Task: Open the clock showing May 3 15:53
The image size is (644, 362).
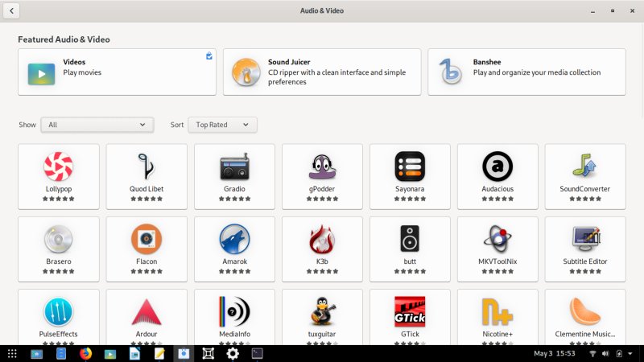Action: click(555, 353)
